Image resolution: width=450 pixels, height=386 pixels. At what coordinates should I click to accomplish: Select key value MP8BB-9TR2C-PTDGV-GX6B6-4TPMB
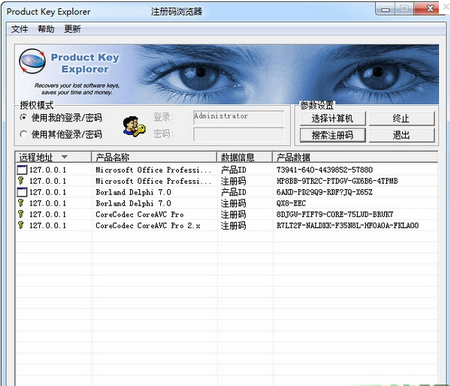click(337, 181)
